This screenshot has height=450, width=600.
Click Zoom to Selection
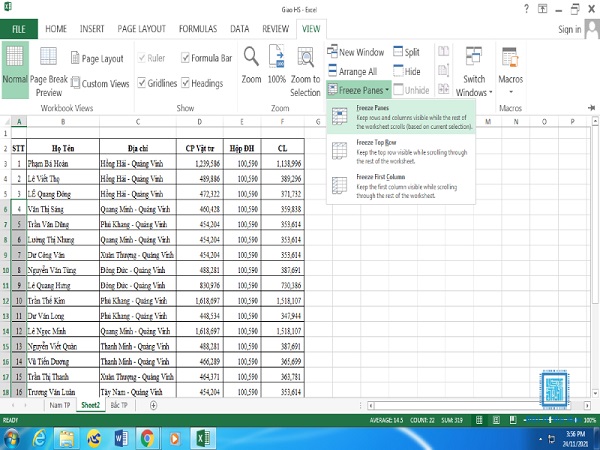click(305, 71)
